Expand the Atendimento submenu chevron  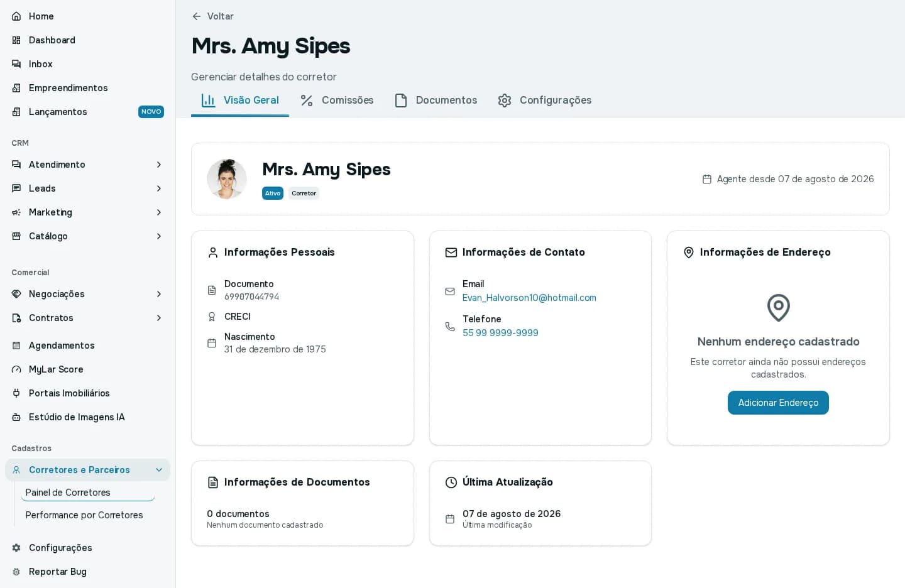tap(159, 165)
